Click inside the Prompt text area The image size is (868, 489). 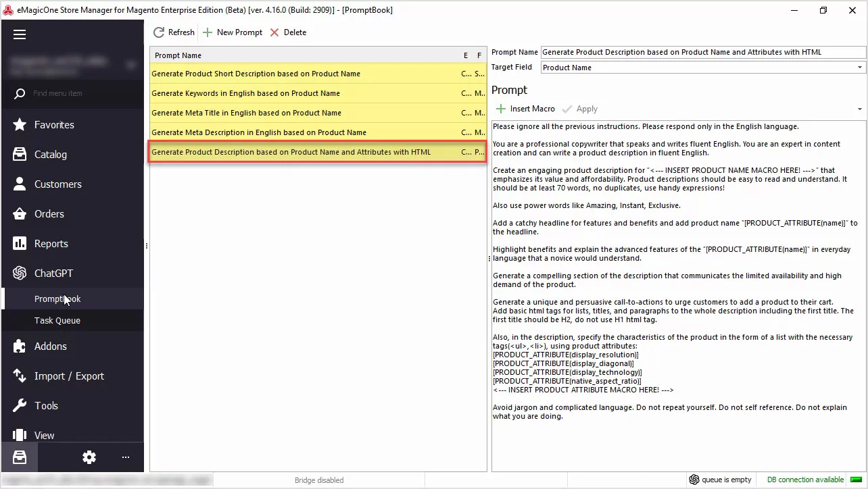coord(679,296)
